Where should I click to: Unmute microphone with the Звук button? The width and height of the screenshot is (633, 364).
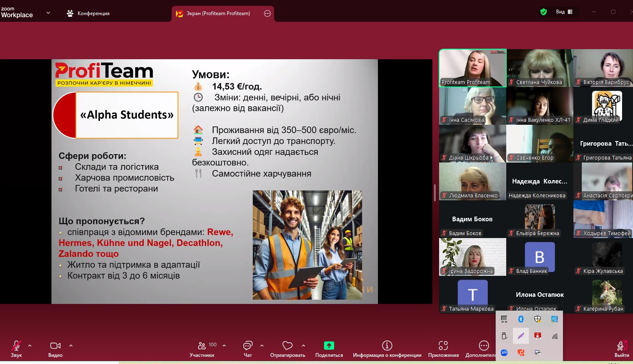click(x=16, y=349)
